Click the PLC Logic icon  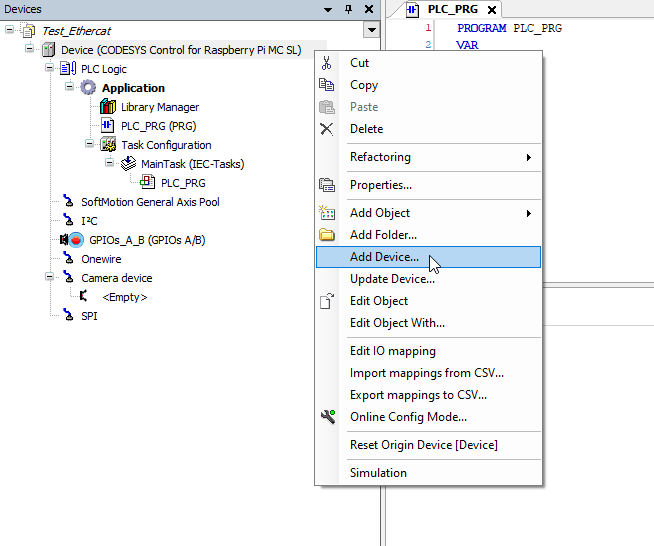point(68,69)
